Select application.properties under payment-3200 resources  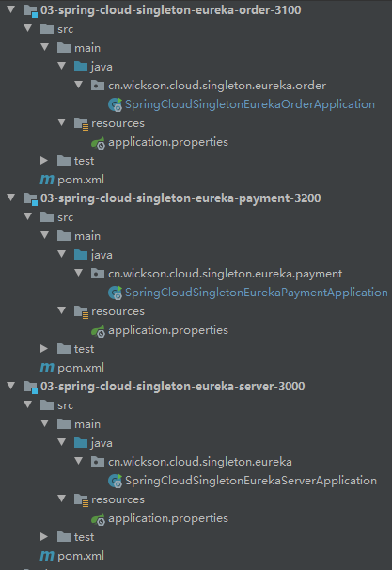168,330
